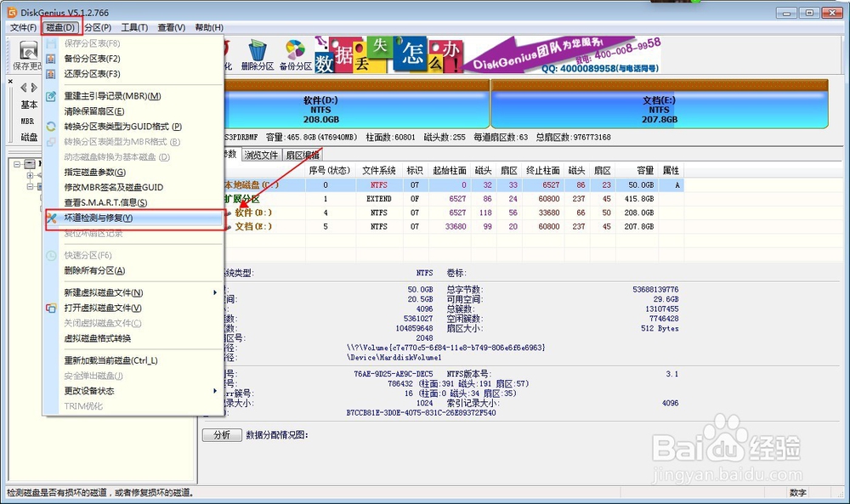
Task: Select the 软件(D:) table row
Action: point(453,213)
